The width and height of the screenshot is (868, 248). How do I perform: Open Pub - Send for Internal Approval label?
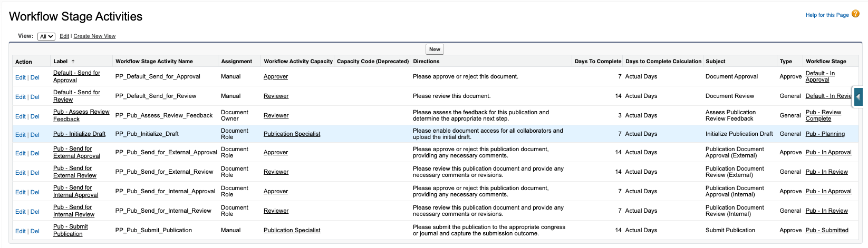(x=75, y=191)
